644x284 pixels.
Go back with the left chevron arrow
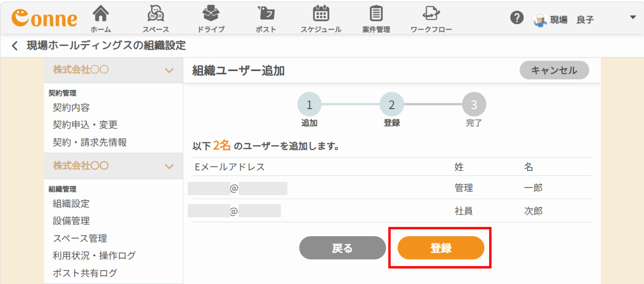tap(15, 46)
